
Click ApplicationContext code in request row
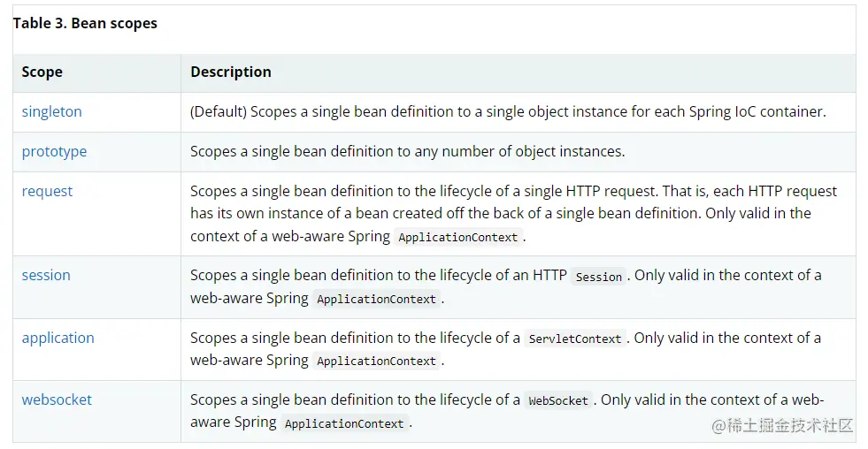pyautogui.click(x=458, y=238)
